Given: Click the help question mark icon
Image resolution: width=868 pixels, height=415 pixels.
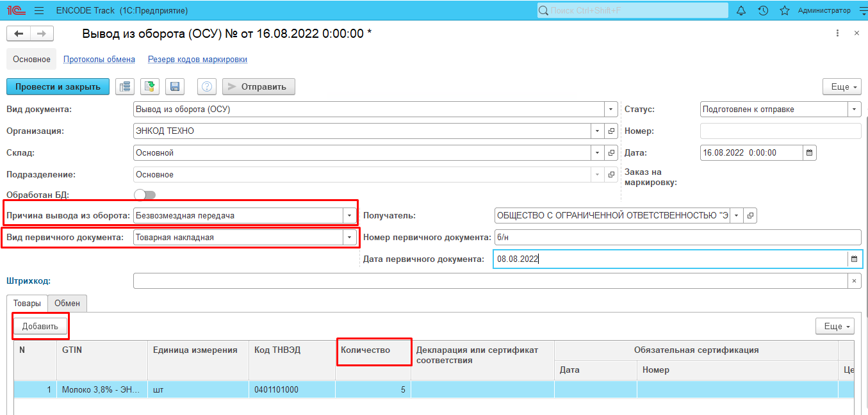Looking at the screenshot, I should pos(206,86).
